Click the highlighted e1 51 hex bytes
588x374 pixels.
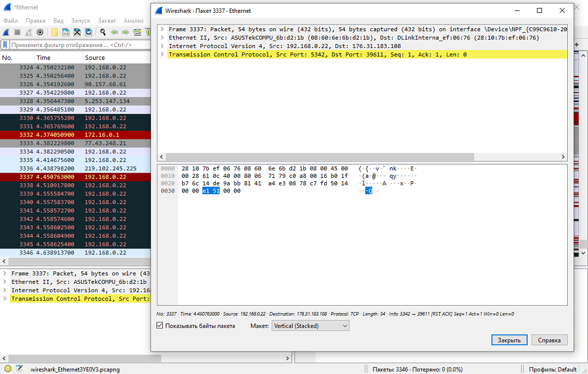point(211,191)
